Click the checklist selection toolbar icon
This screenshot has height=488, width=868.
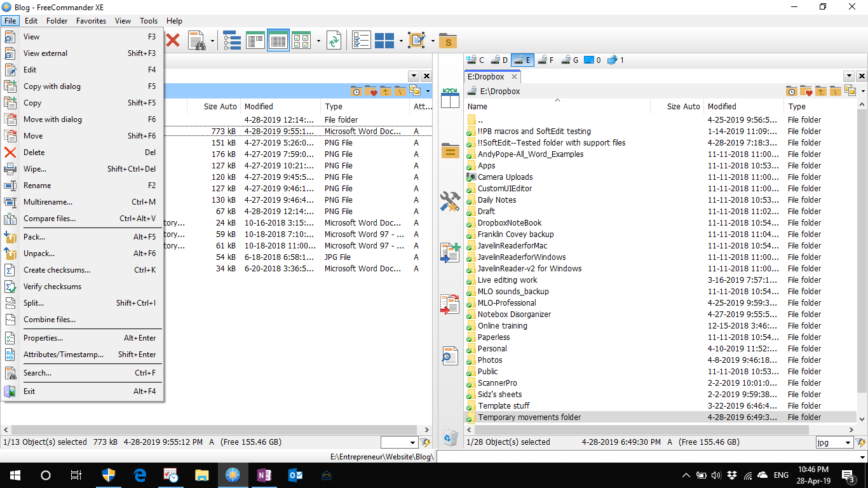click(362, 41)
